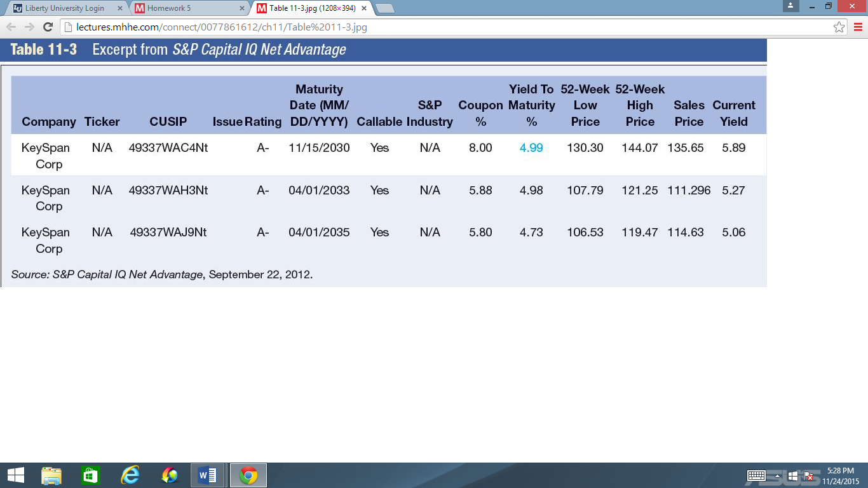Viewport: 868px width, 488px height.
Task: Bookmark this page with the star icon
Action: click(840, 27)
